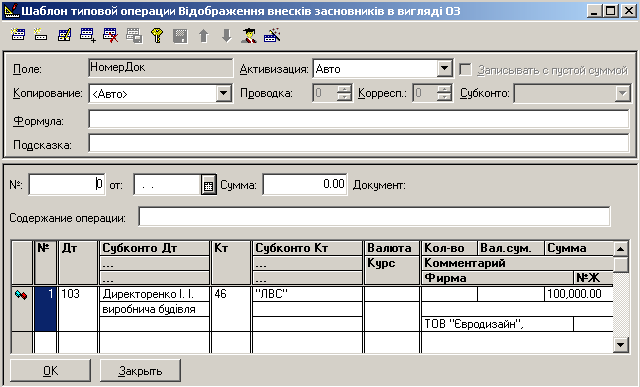Open the Субконто dropdown
Image resolution: width=640 pixels, height=387 pixels.
click(622, 93)
